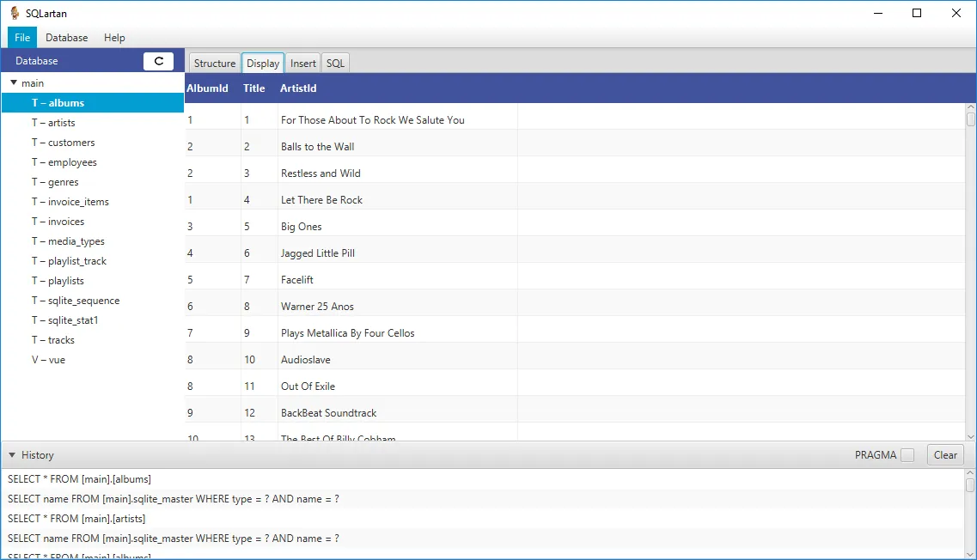The width and height of the screenshot is (977, 560).
Task: Select the sqlite_sequence table
Action: (93, 301)
